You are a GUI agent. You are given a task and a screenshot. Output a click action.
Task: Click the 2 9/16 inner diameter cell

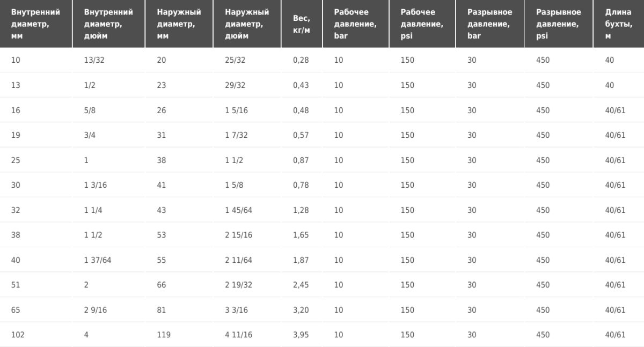(109, 309)
